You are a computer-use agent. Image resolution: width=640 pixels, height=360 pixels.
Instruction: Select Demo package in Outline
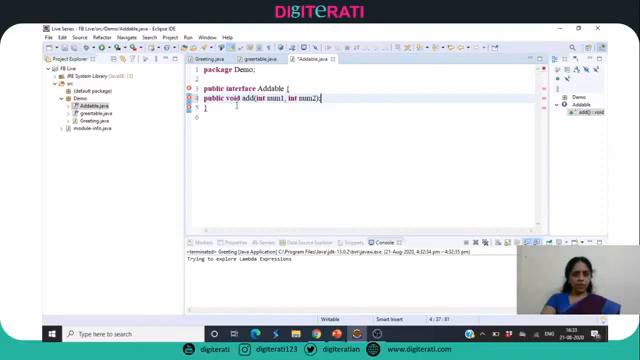pyautogui.click(x=575, y=97)
